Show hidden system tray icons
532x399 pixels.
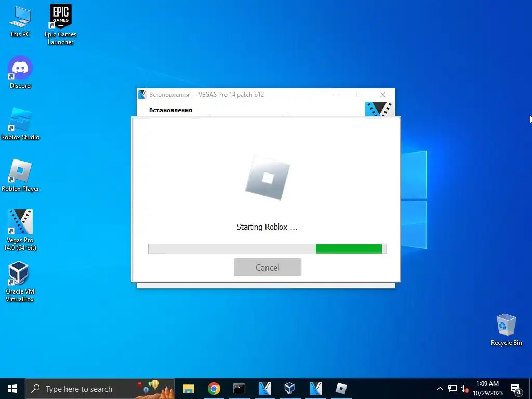[440, 389]
